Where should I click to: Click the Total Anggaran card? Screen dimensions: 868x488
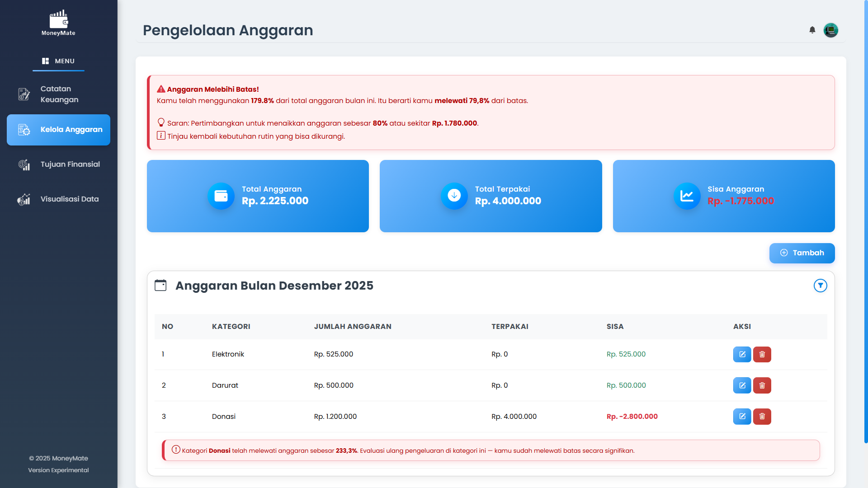(258, 196)
